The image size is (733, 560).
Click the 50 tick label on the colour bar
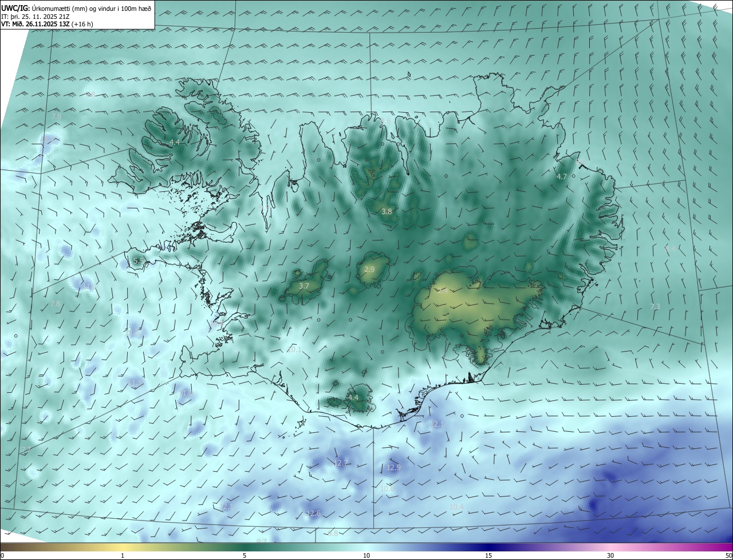[728, 555]
